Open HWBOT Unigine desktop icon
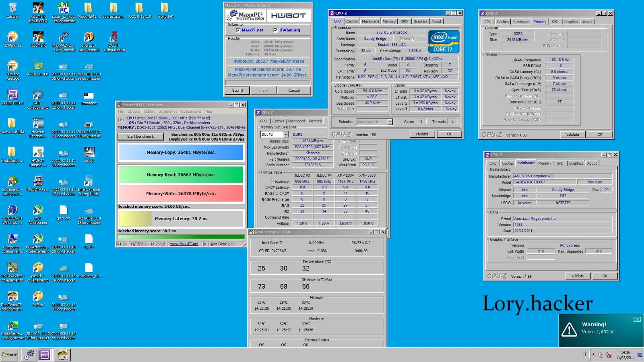 click(38, 157)
